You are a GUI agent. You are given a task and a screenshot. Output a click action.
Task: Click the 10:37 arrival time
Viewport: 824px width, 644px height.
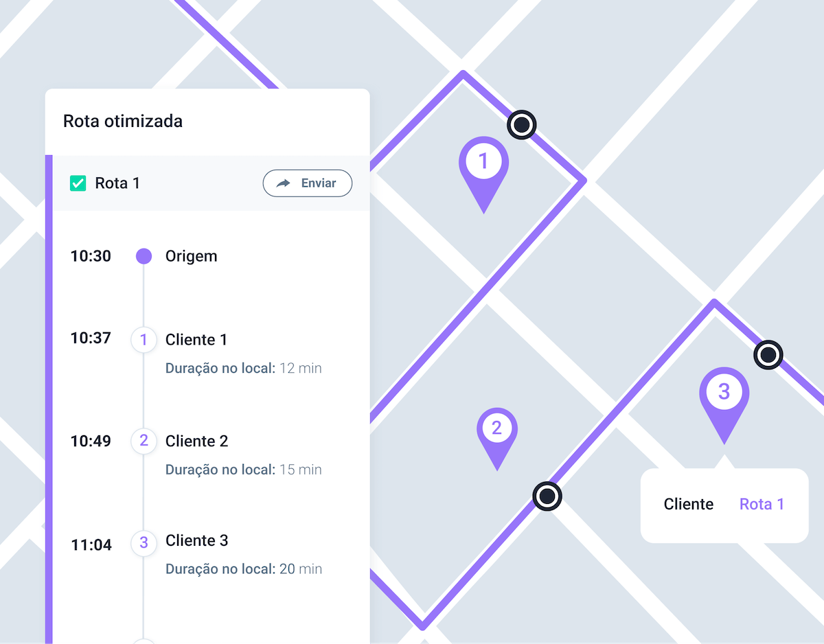pos(91,338)
